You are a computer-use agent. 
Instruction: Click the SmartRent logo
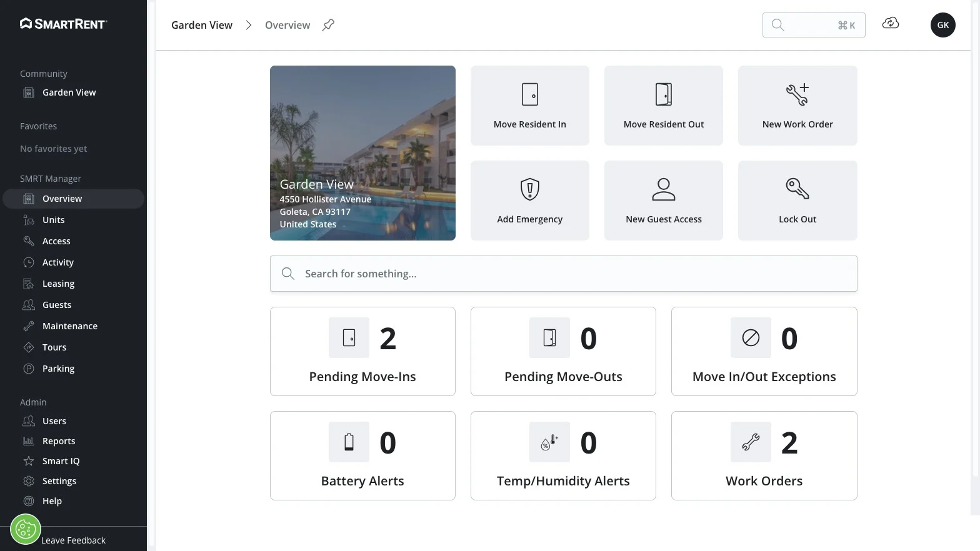tap(63, 24)
